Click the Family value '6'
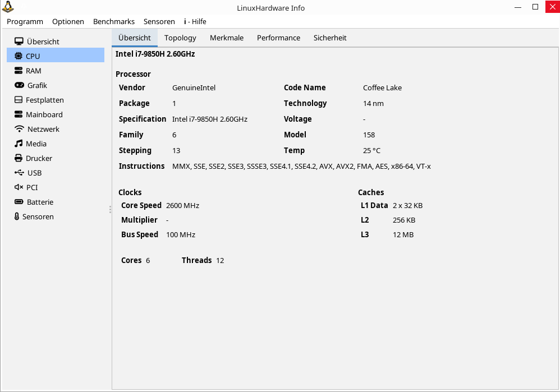Image resolution: width=560 pixels, height=392 pixels. pos(175,135)
